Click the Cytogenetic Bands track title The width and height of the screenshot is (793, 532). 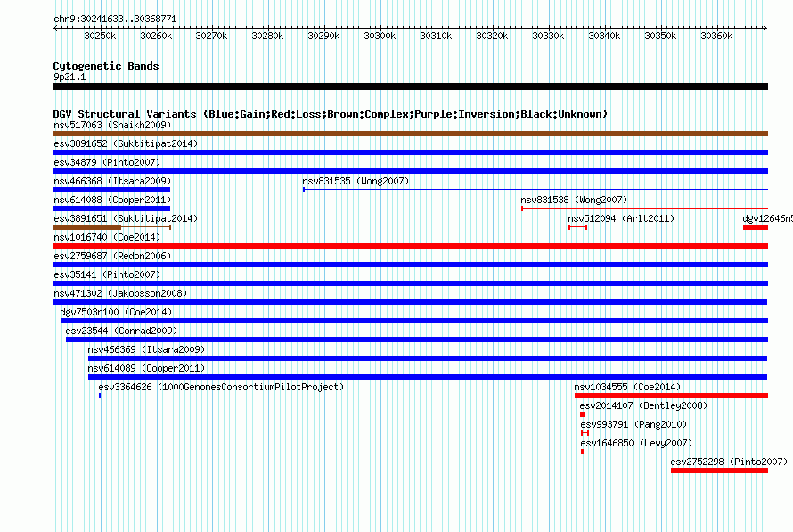106,66
